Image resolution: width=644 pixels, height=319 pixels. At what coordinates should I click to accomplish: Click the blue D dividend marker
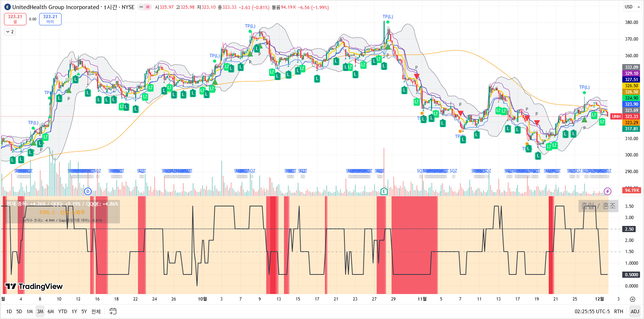coord(88,191)
